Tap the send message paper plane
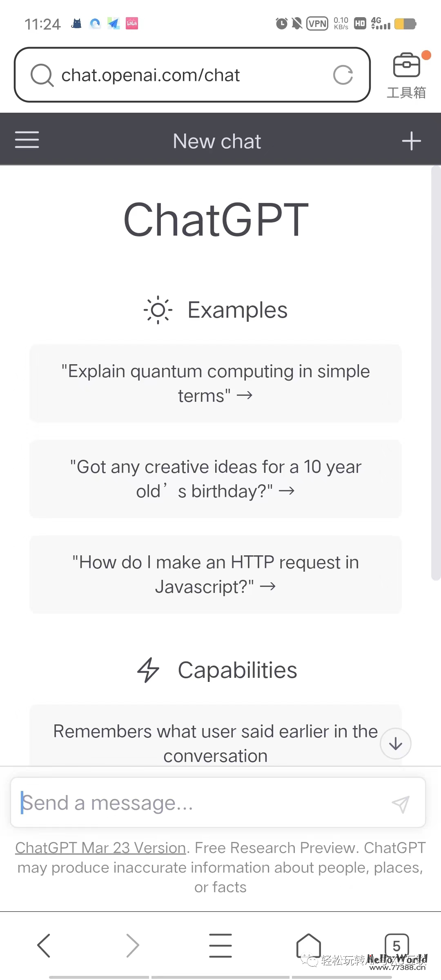The image size is (441, 980). pyautogui.click(x=400, y=804)
